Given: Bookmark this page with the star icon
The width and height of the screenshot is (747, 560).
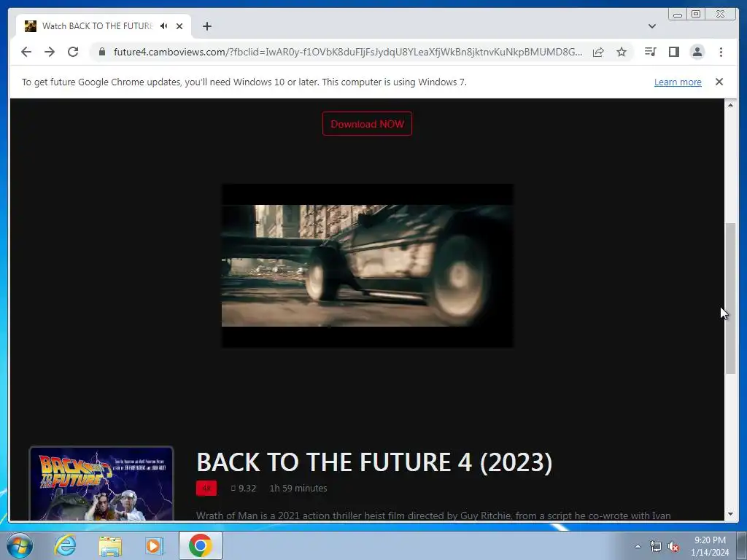Looking at the screenshot, I should click(x=622, y=52).
